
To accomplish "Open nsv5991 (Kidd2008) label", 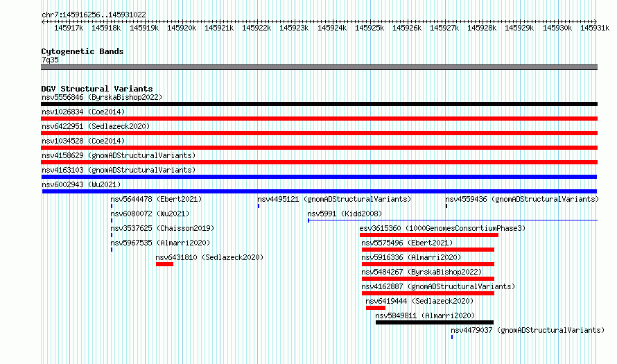I will coord(345,214).
